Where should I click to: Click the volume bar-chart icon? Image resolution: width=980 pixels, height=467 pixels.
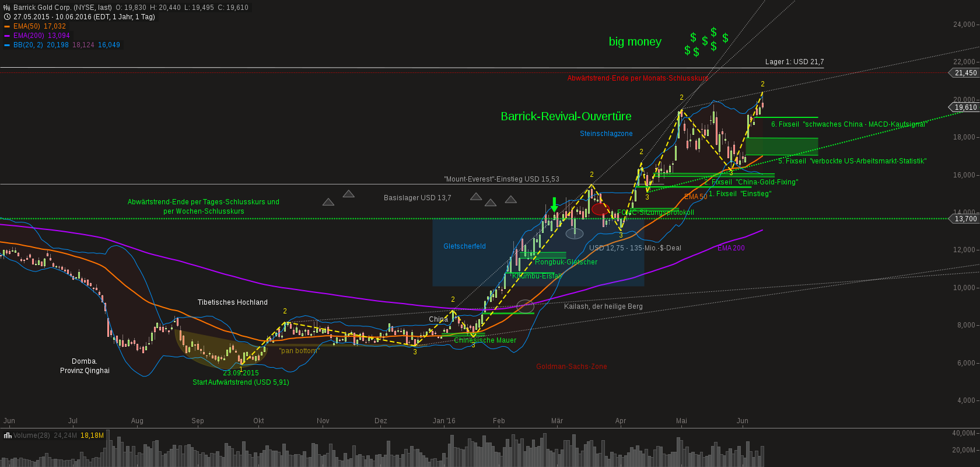[8, 435]
